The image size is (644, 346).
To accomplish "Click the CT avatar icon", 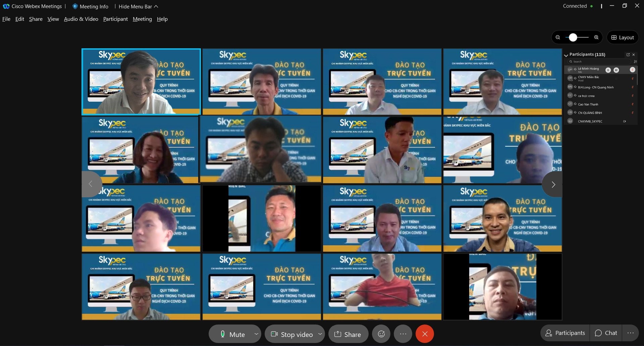I will pyautogui.click(x=570, y=104).
